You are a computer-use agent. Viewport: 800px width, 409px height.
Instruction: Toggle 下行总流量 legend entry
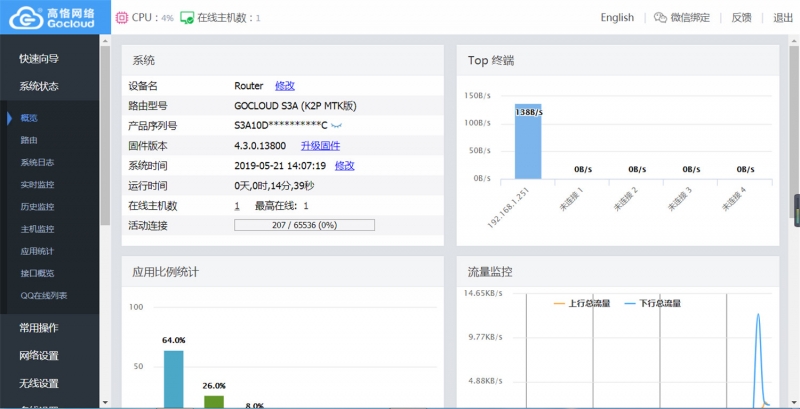tap(653, 303)
